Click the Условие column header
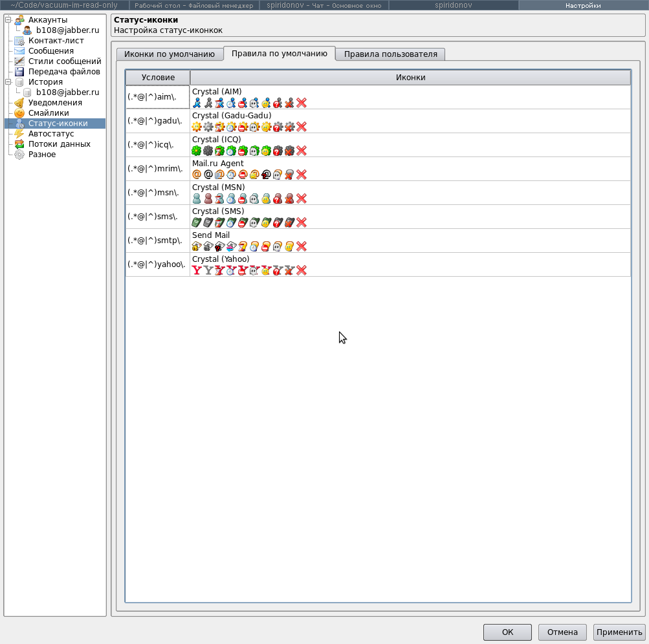Screen dimensions: 649x644 (x=158, y=78)
